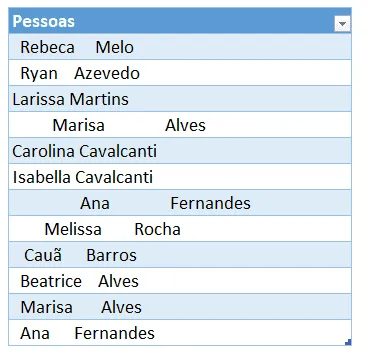This screenshot has width=367, height=363.
Task: Click the blue table resize handle marker
Action: [x=348, y=342]
